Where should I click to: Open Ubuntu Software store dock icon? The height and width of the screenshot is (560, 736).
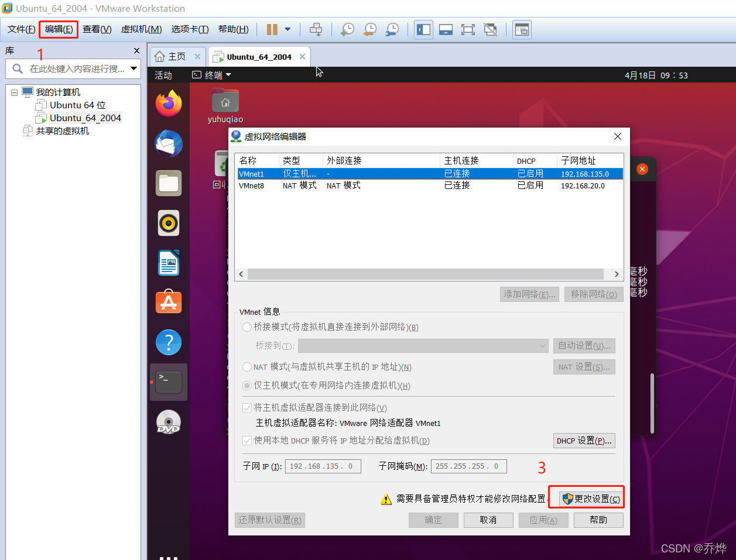(x=169, y=303)
